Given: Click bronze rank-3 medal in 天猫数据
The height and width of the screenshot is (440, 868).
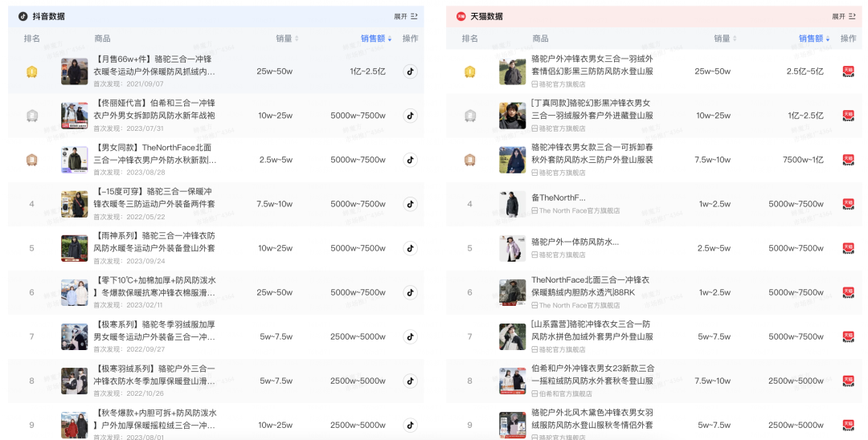Looking at the screenshot, I should (470, 161).
